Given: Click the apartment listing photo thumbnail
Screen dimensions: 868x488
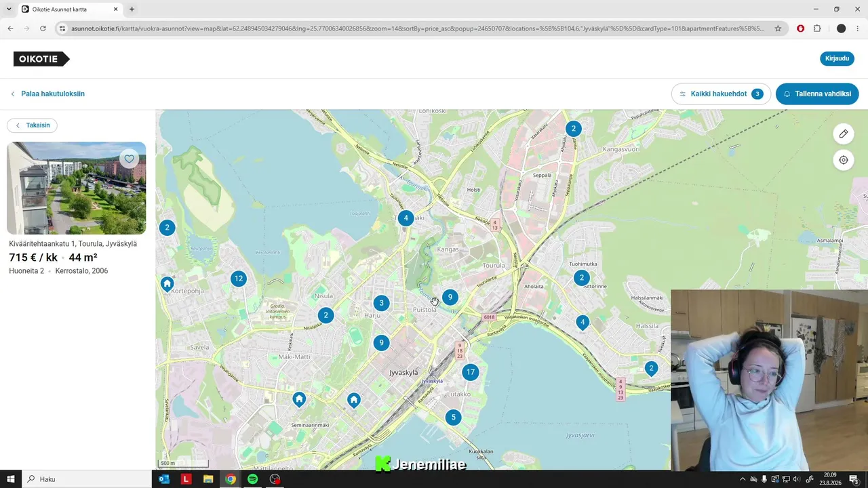Looking at the screenshot, I should [x=76, y=188].
